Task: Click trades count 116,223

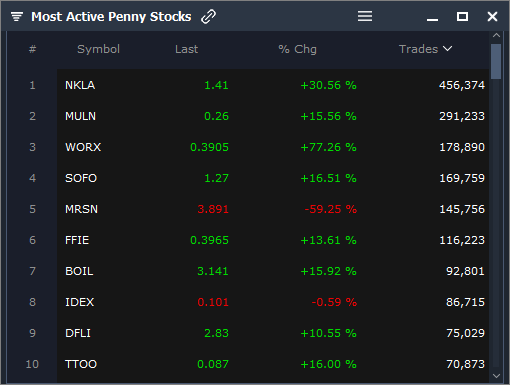Action: tap(462, 240)
